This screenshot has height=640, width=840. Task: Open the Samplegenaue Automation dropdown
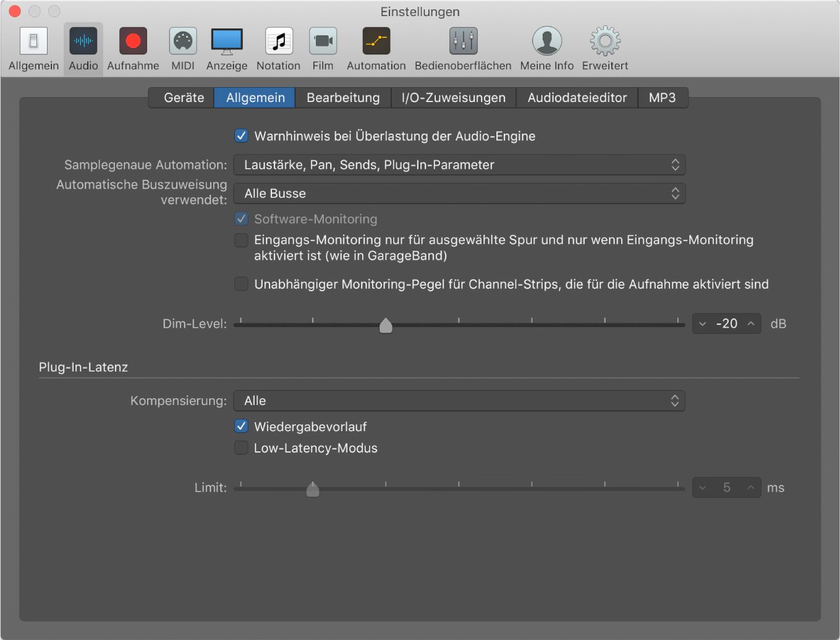[459, 165]
